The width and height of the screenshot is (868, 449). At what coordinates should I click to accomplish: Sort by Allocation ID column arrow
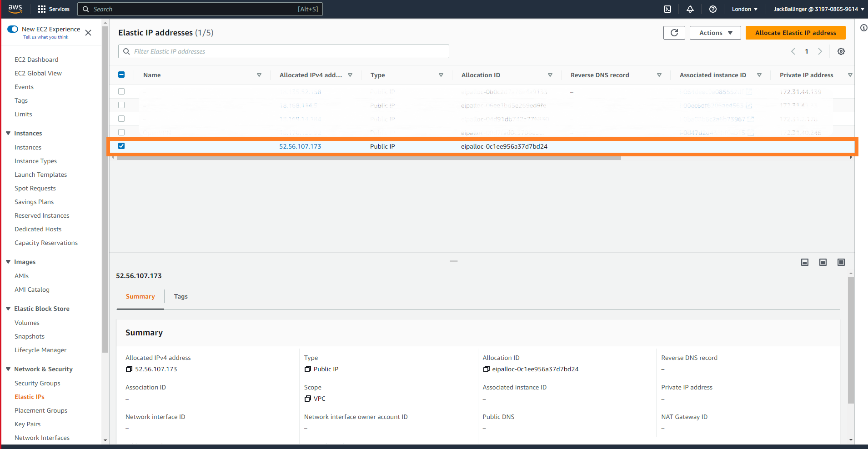550,75
